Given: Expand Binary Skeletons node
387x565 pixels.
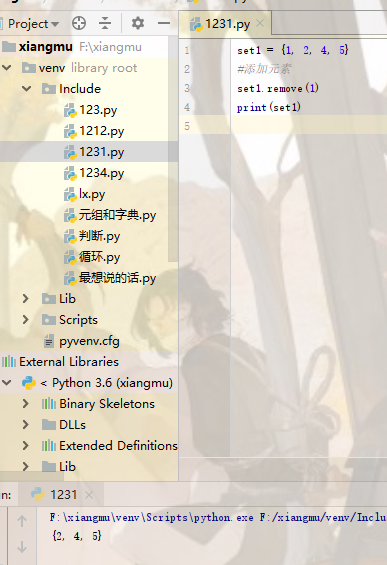Looking at the screenshot, I should pyautogui.click(x=26, y=404).
